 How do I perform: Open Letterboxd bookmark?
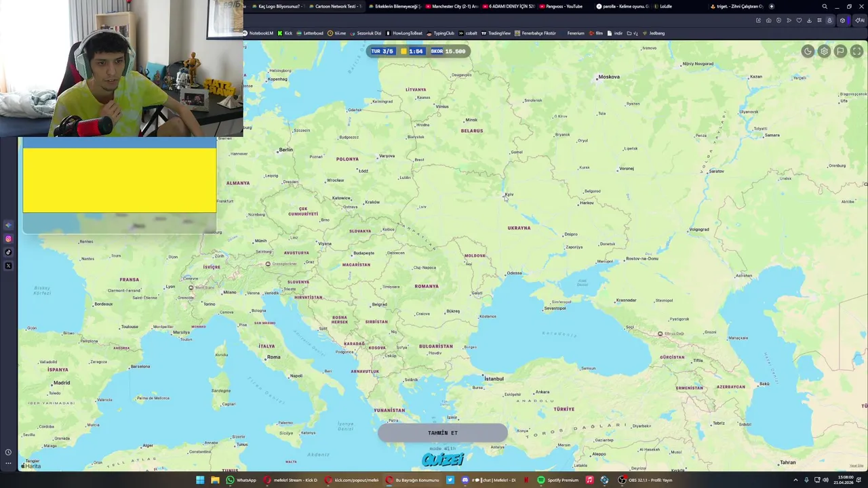tap(310, 33)
